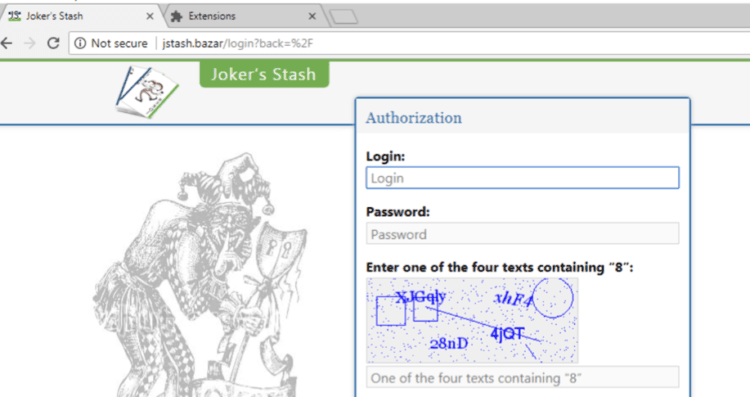Click the address bar URL jstash.bazar
The image size is (750, 397).
pos(192,44)
